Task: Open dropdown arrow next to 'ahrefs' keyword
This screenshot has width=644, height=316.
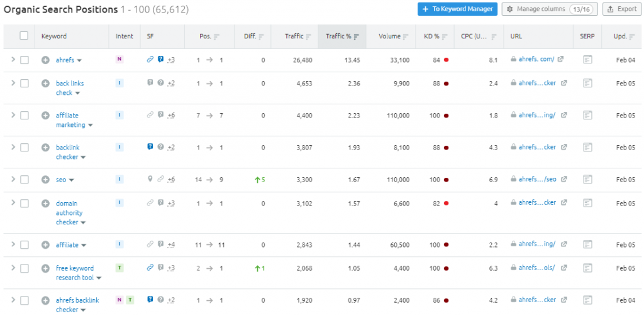Action: coord(79,60)
